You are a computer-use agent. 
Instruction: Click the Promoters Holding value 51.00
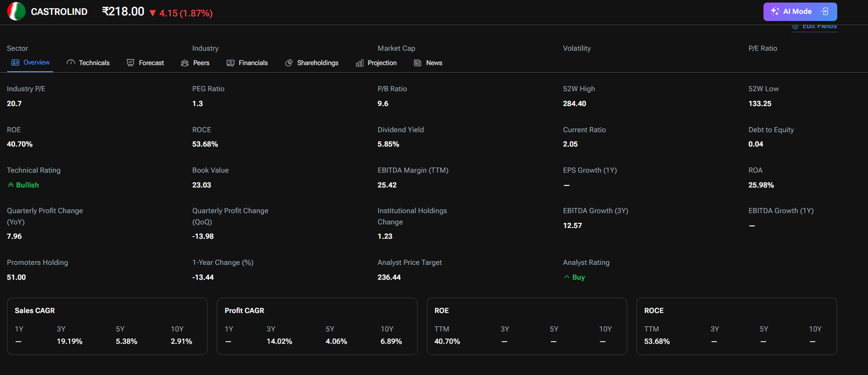[x=16, y=277]
